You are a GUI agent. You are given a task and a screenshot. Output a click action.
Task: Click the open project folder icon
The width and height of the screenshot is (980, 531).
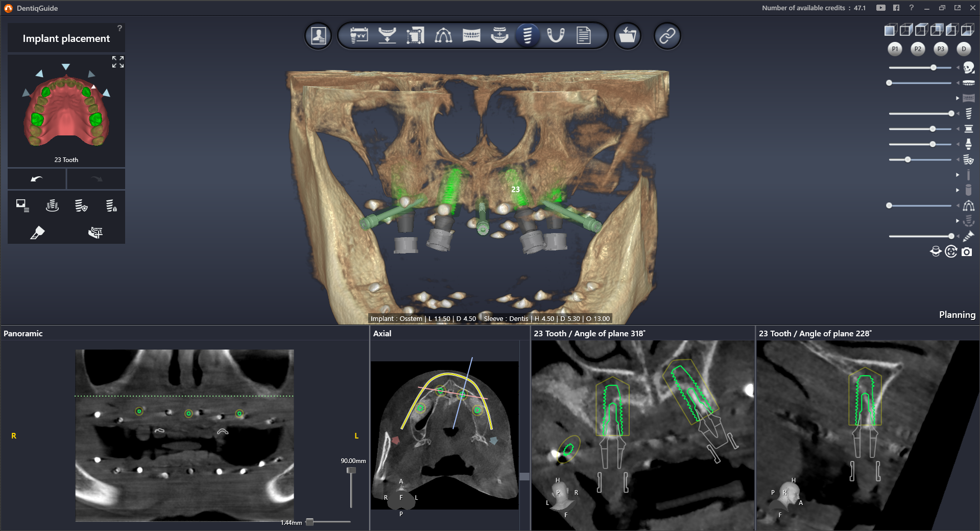tap(627, 35)
